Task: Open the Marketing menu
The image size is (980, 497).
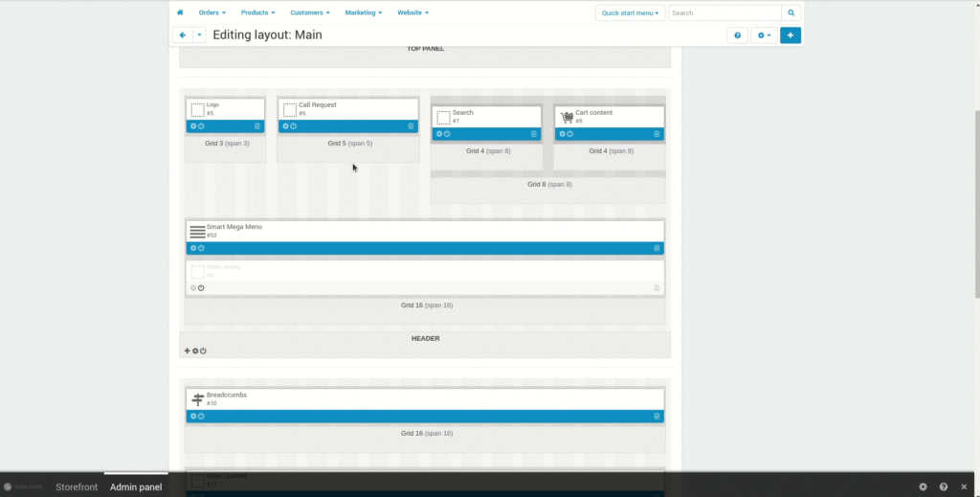Action: [363, 13]
